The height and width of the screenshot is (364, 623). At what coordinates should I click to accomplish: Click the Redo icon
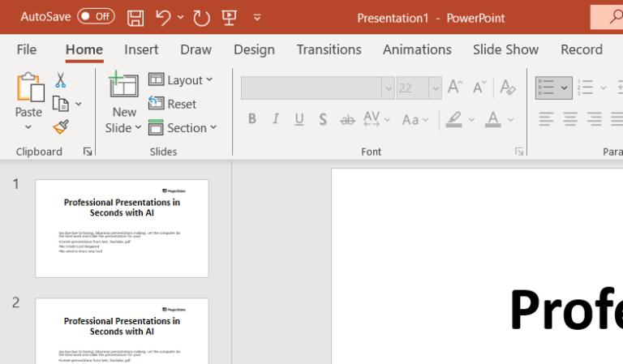(x=201, y=18)
